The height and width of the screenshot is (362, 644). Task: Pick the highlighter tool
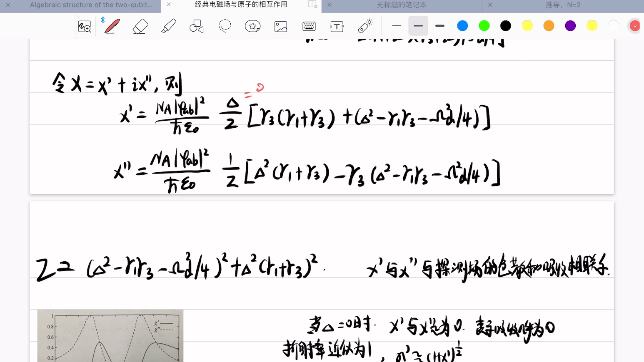pos(169,26)
